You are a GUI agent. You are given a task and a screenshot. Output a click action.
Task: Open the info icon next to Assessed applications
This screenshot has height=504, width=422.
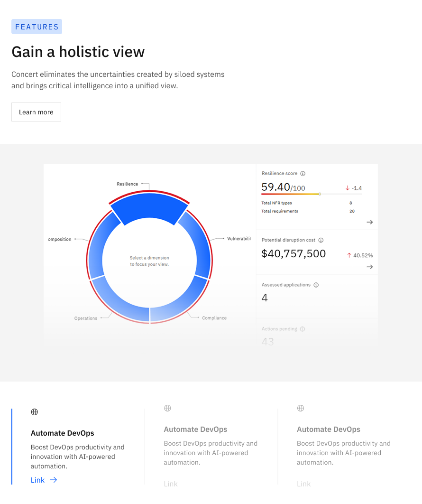tap(316, 285)
